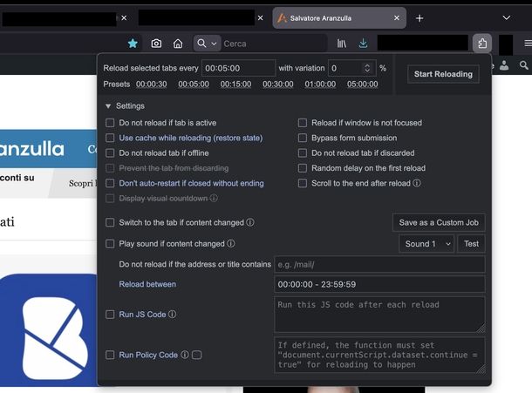Open the hamburger application menu

(528, 44)
